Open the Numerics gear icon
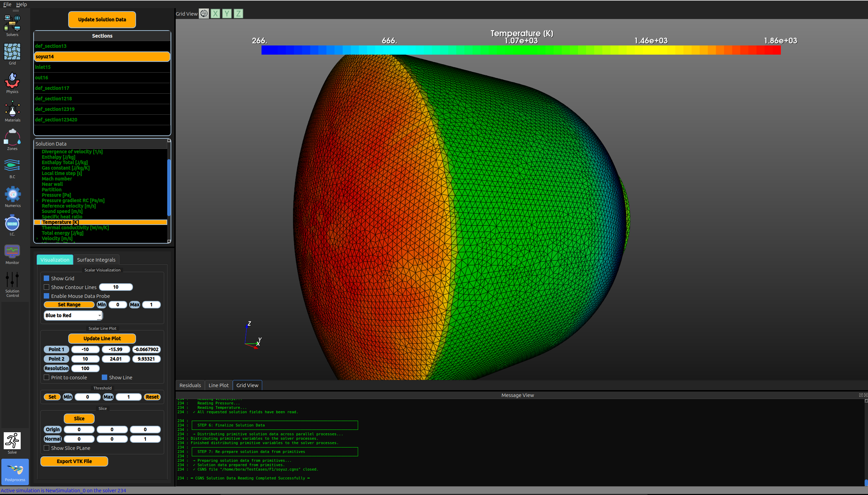The image size is (868, 495). coord(13,194)
